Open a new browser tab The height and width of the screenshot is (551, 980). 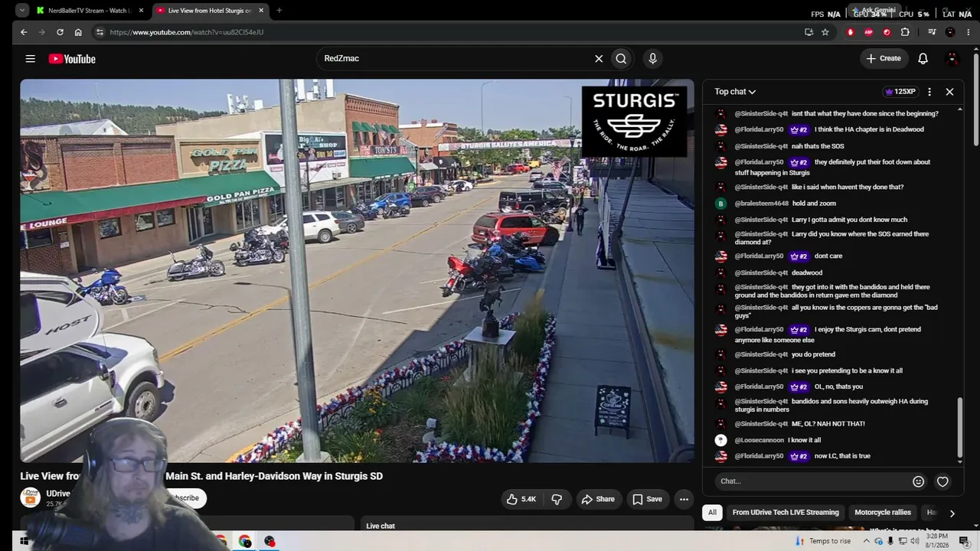[279, 11]
